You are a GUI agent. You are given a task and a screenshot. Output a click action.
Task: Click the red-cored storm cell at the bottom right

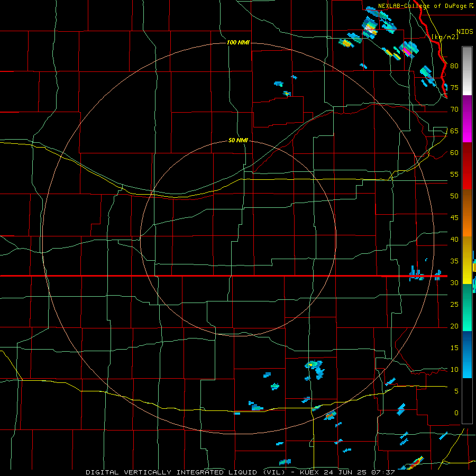point(415,463)
